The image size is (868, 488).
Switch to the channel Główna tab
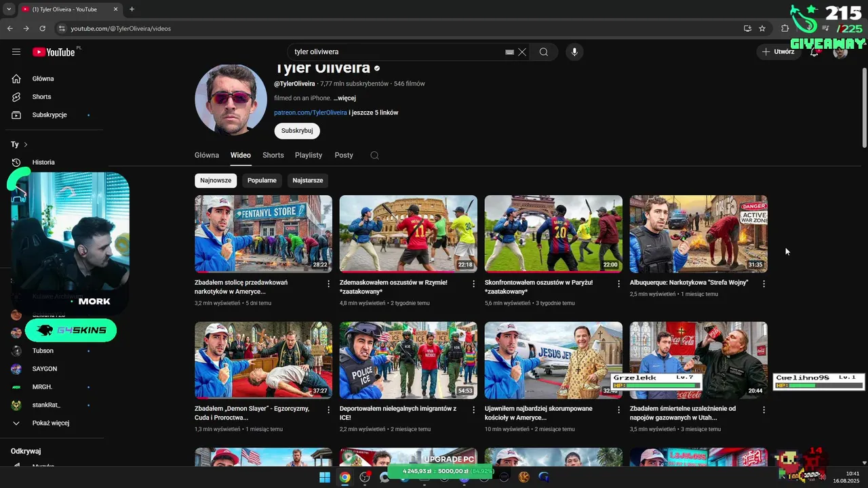coord(207,155)
